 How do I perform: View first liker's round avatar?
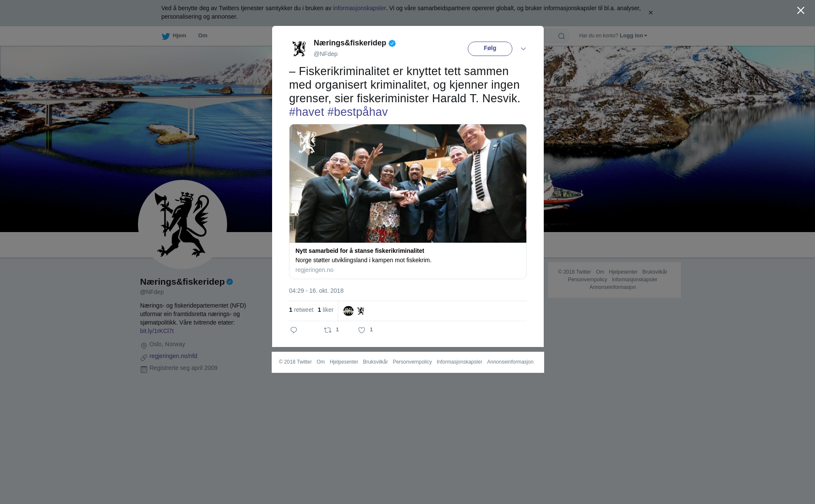pyautogui.click(x=348, y=311)
